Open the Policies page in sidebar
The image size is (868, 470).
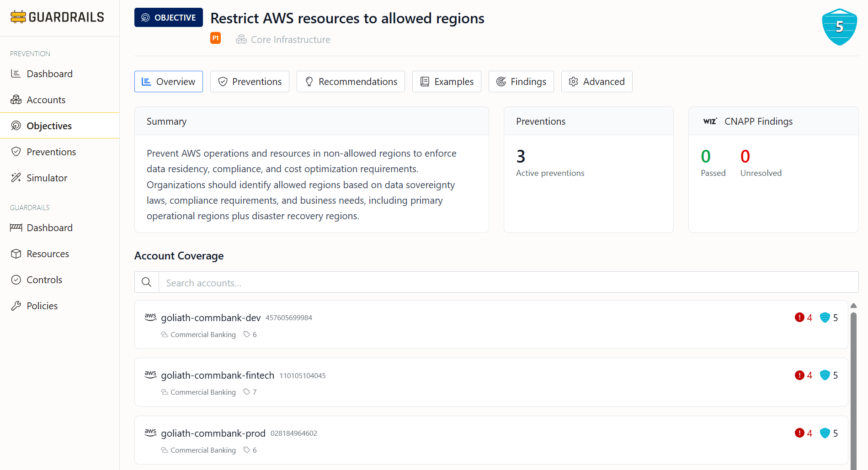click(x=42, y=306)
